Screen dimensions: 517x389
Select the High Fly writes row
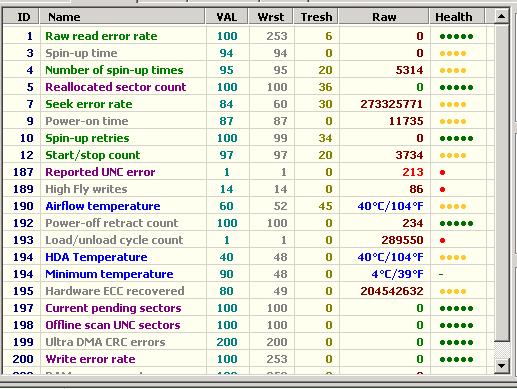(x=248, y=189)
